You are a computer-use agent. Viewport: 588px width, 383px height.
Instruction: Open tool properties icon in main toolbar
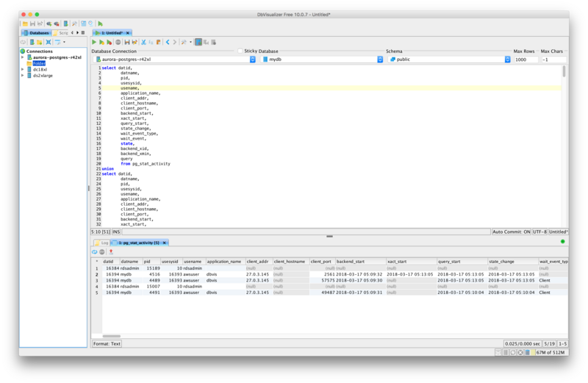point(74,24)
